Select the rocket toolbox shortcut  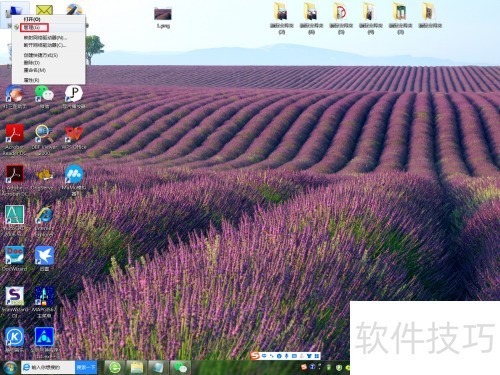point(44,302)
